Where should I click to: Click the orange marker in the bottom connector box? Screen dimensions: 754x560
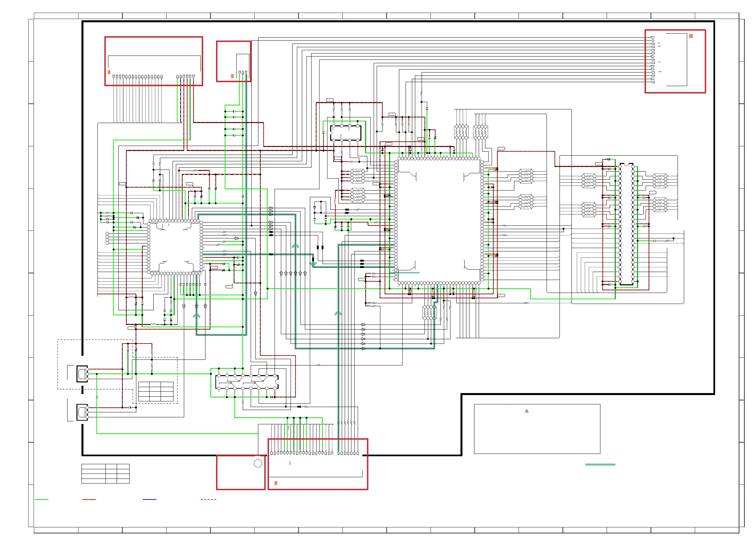[276, 483]
